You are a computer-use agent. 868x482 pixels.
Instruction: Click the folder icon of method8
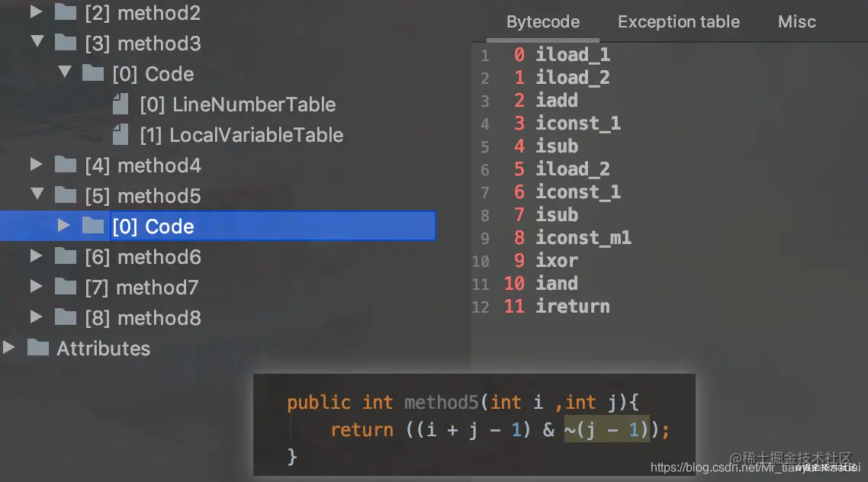(x=66, y=317)
